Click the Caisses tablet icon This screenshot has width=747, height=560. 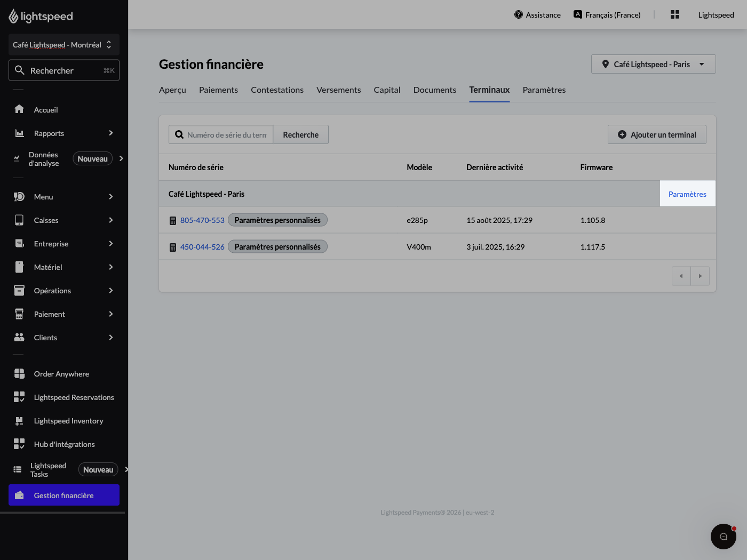coord(19,220)
